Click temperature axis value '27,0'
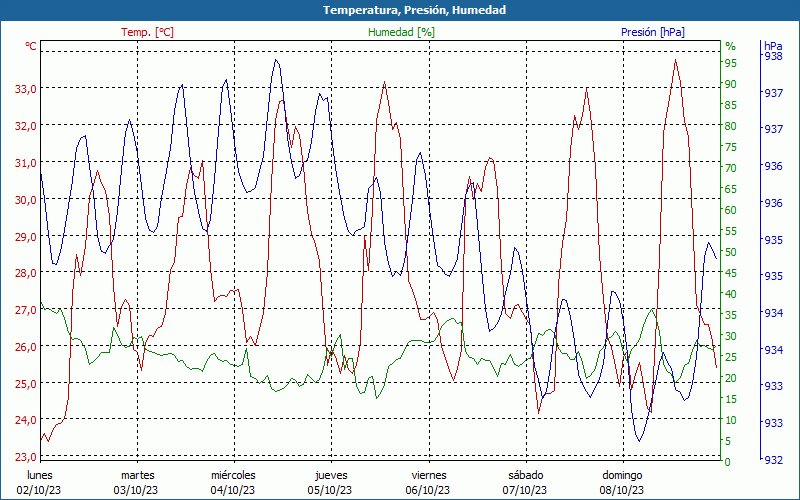 [x=26, y=310]
